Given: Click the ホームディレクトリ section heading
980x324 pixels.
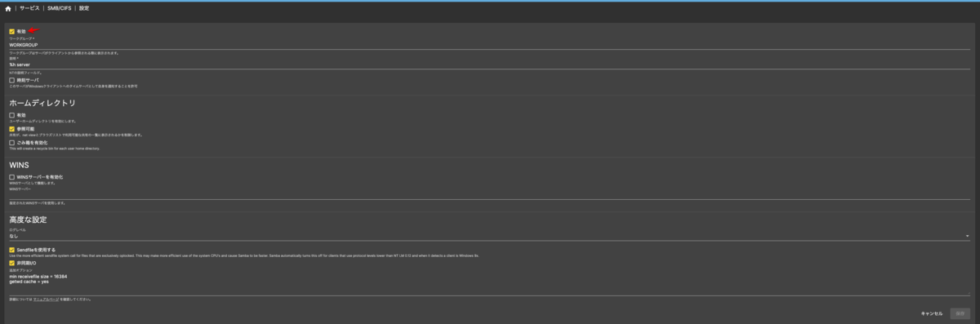Looking at the screenshot, I should coord(42,103).
